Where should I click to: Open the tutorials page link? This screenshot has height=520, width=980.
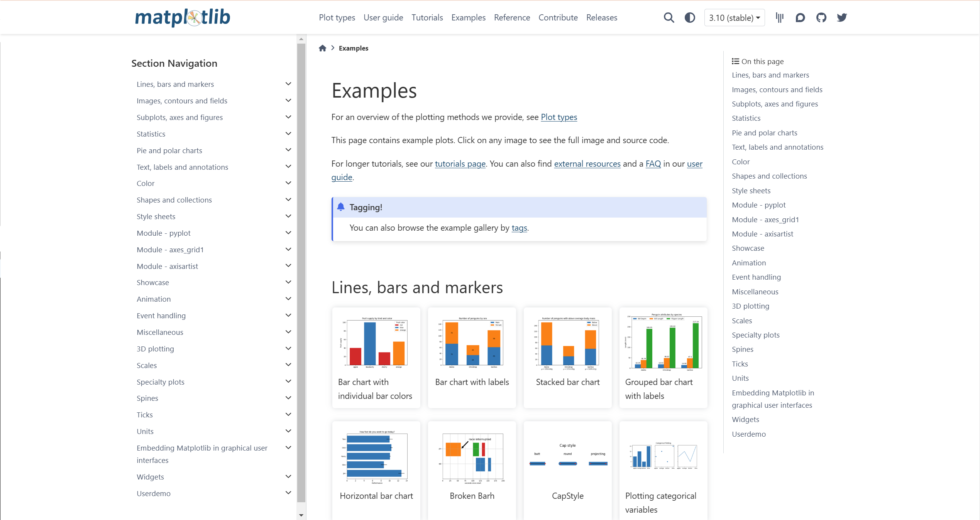click(460, 164)
